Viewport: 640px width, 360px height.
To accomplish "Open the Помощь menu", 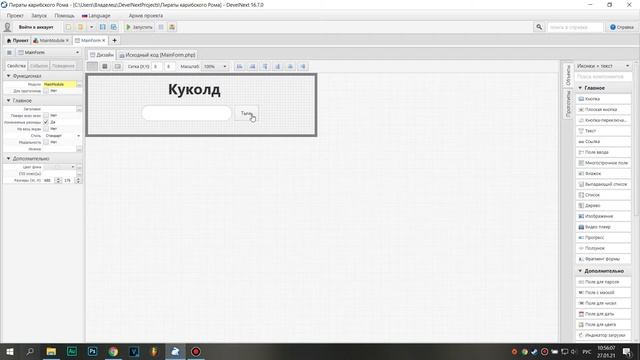I will [x=64, y=16].
